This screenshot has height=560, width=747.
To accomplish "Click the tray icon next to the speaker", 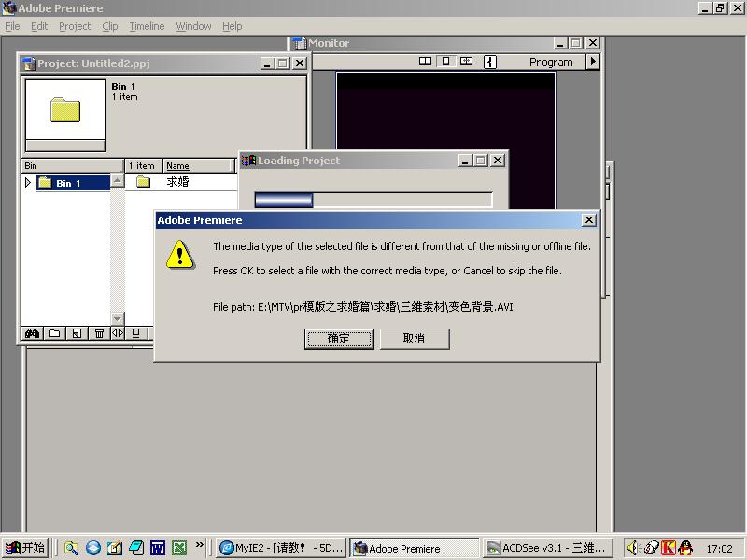I will point(651,549).
